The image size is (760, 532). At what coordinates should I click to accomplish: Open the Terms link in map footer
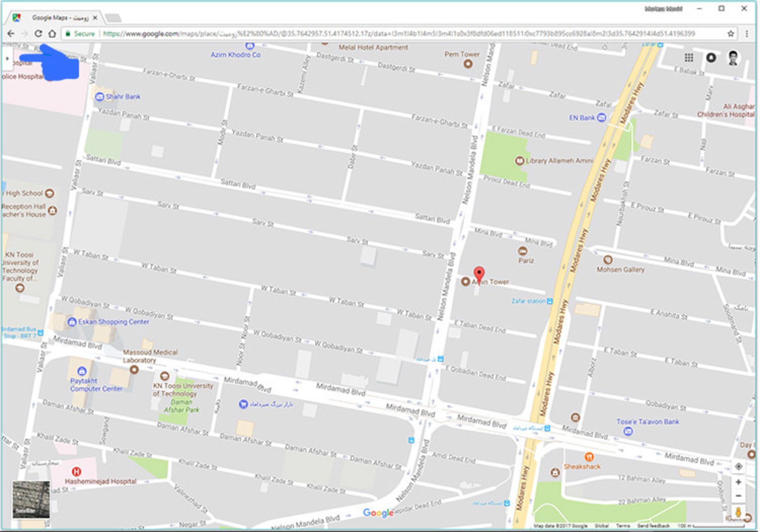click(x=623, y=526)
